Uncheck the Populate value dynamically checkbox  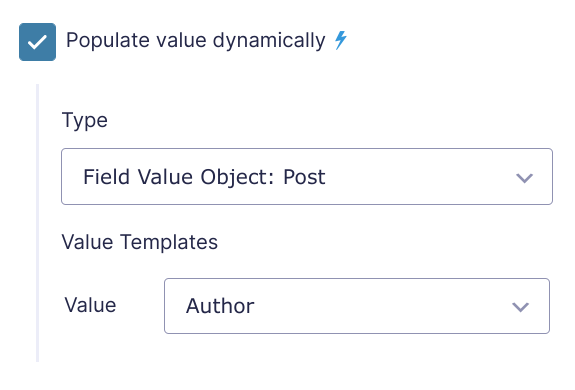click(x=37, y=42)
